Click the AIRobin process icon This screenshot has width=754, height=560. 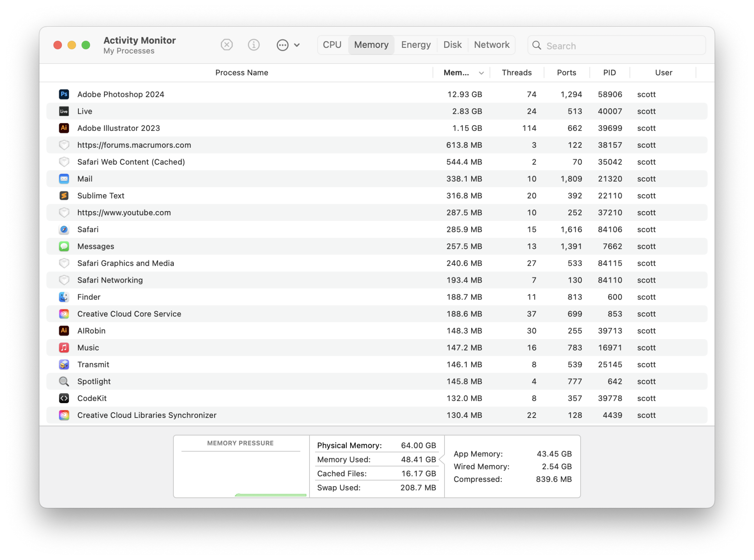tap(64, 330)
